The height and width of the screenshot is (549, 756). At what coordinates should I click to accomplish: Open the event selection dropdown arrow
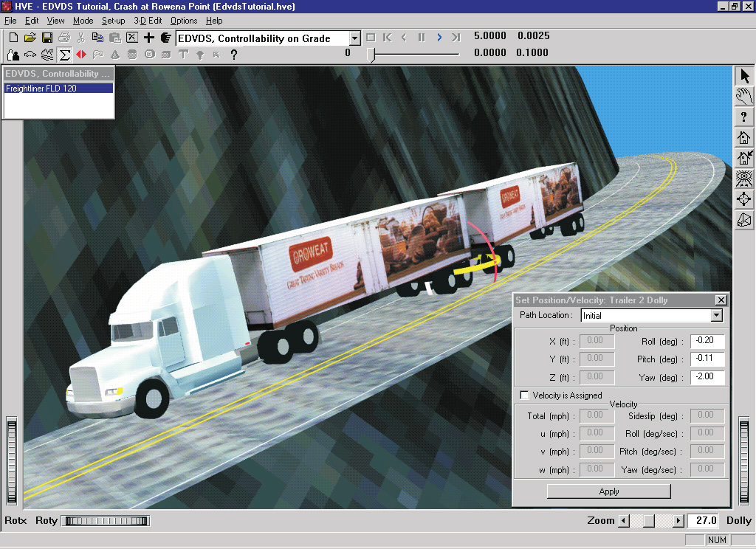tap(354, 38)
